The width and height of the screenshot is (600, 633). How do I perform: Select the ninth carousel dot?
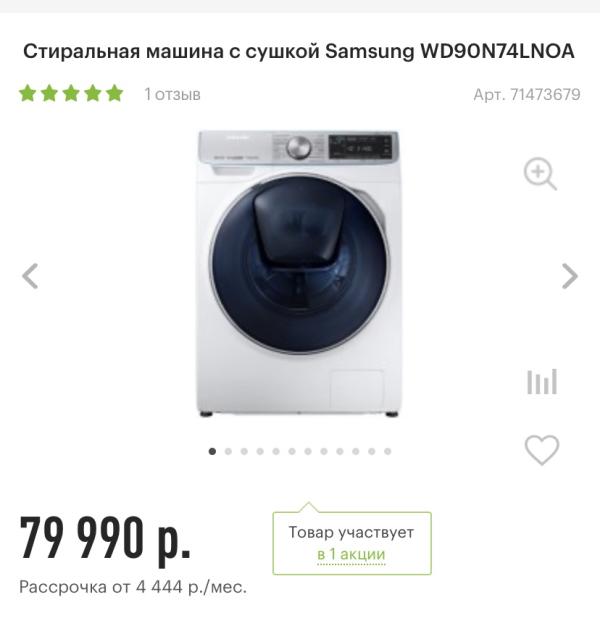[x=340, y=451]
